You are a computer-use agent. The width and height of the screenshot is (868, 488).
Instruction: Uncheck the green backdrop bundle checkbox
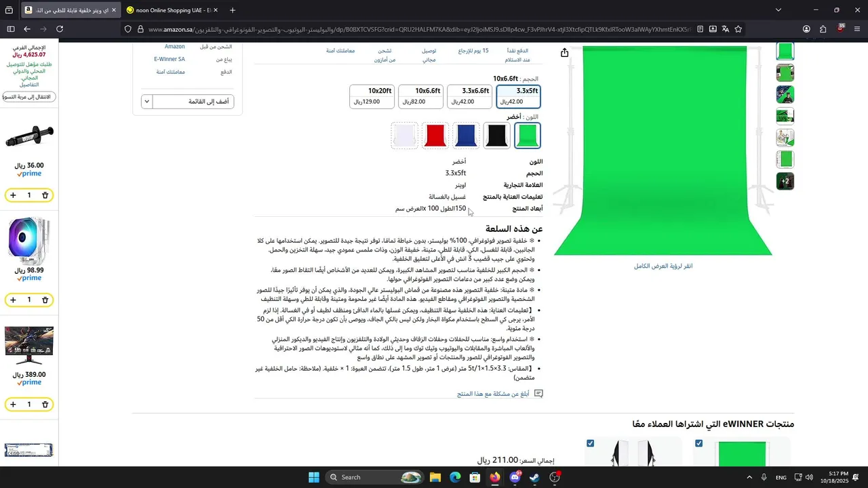tap(698, 443)
